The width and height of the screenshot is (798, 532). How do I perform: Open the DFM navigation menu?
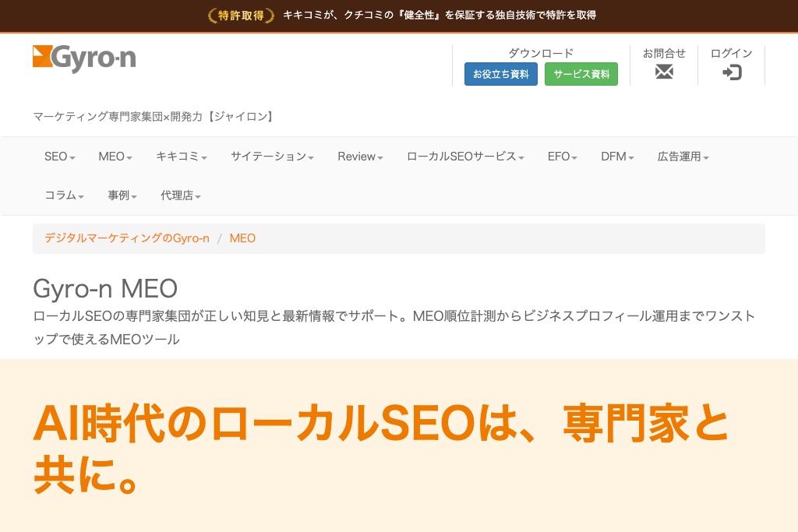617,157
